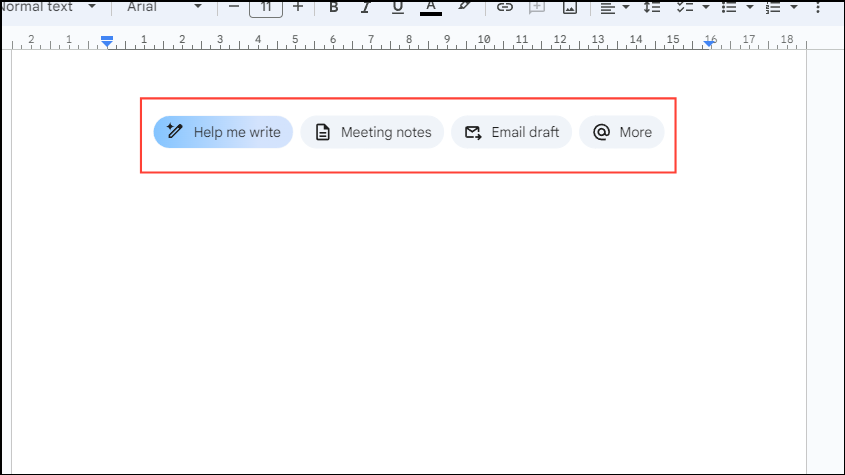
Task: Open line and paragraph spacing
Action: click(x=652, y=7)
